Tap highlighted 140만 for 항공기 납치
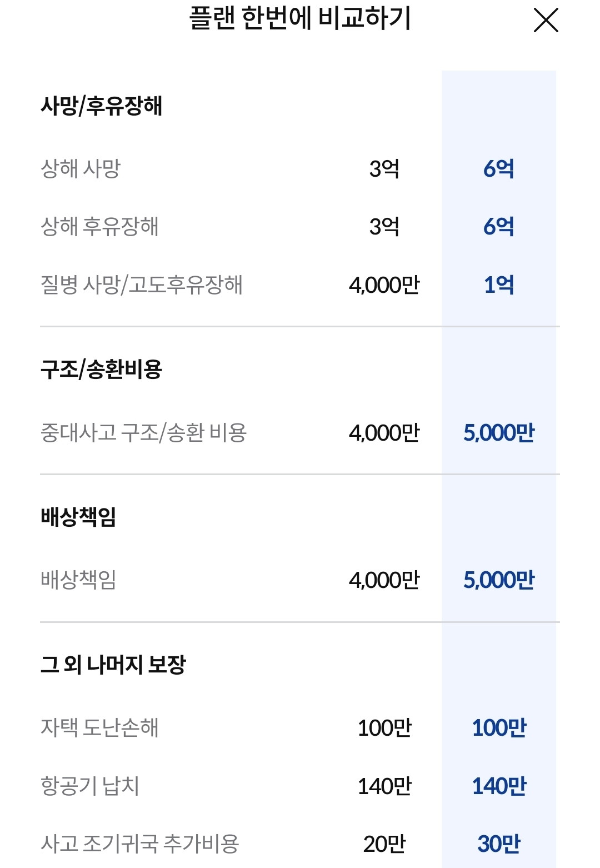The width and height of the screenshot is (600, 868). click(x=498, y=786)
